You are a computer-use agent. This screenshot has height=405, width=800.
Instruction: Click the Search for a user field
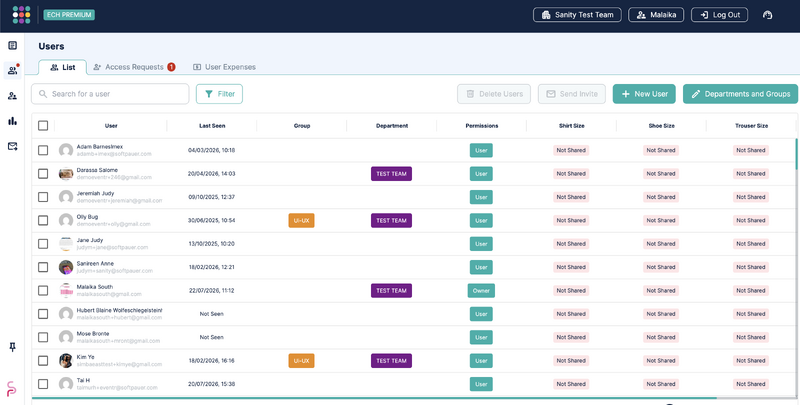(110, 94)
